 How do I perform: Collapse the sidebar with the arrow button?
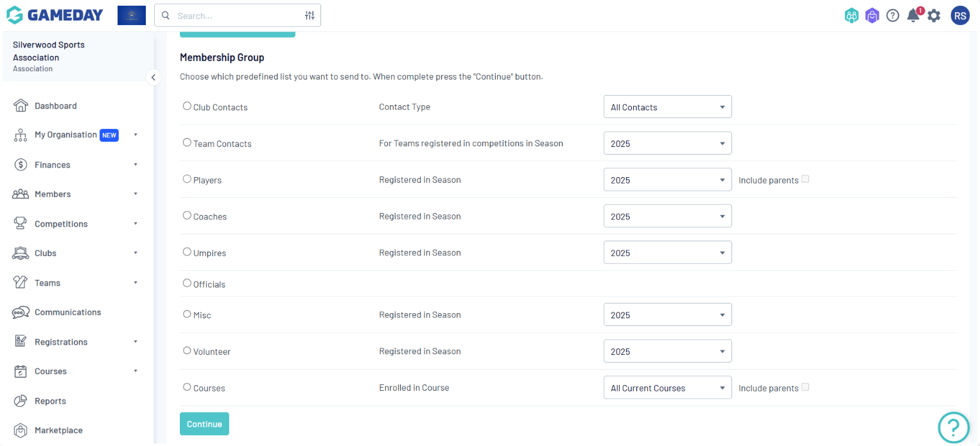click(153, 77)
